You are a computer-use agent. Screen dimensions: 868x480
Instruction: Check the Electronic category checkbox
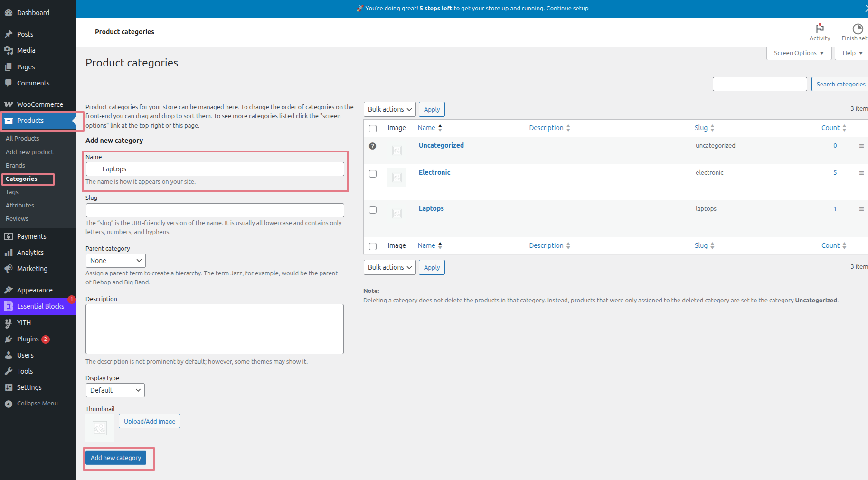373,174
